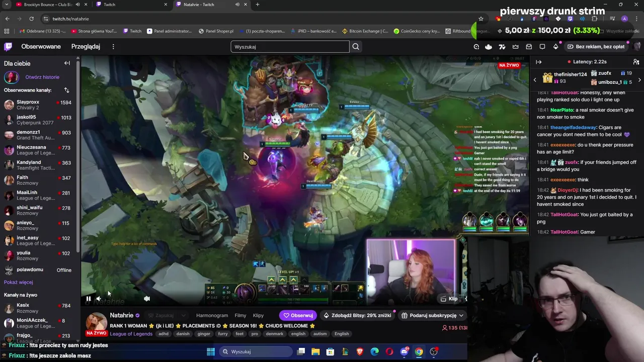This screenshot has height=362, width=644.
Task: Mute the Brooklyn Bounce tab audio icon
Action: [x=77, y=5]
